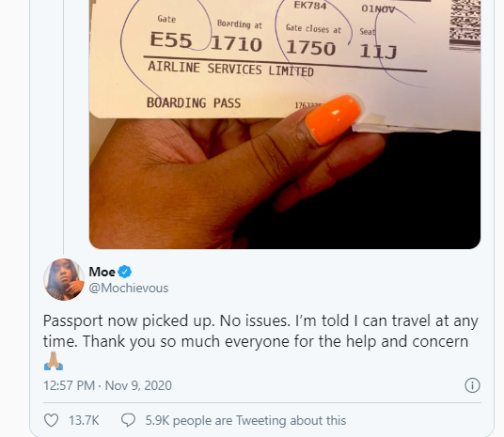The width and height of the screenshot is (504, 437).
Task: Click gate number E55 in the photo
Action: point(171,40)
